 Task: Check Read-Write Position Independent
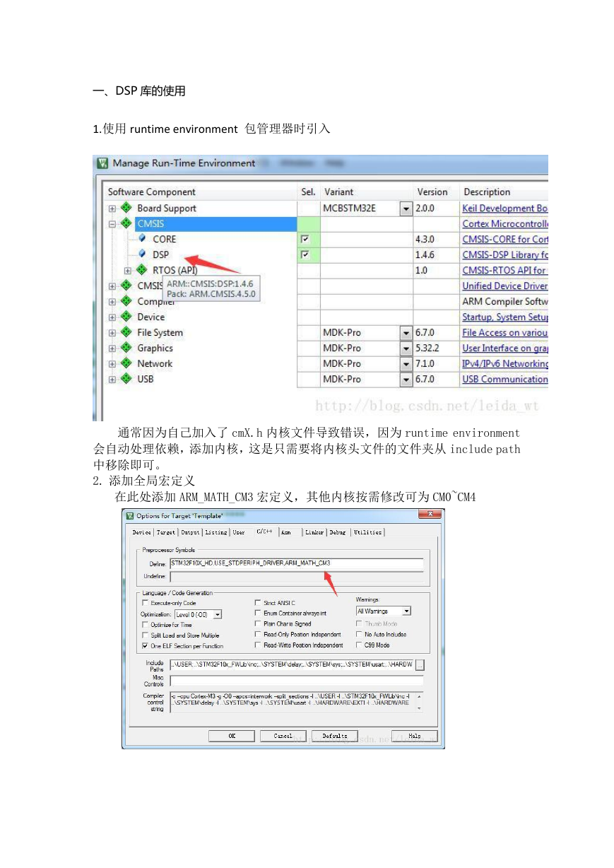258,645
